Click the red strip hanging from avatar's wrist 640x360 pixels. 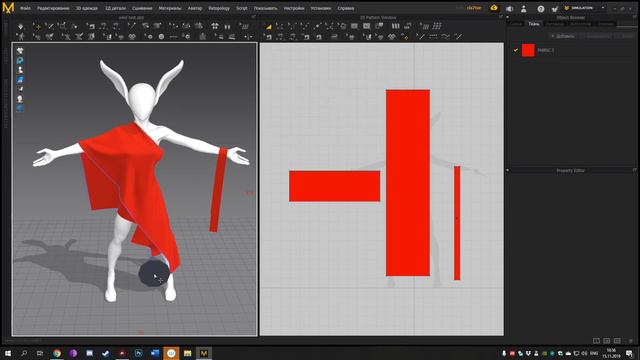[x=218, y=190]
